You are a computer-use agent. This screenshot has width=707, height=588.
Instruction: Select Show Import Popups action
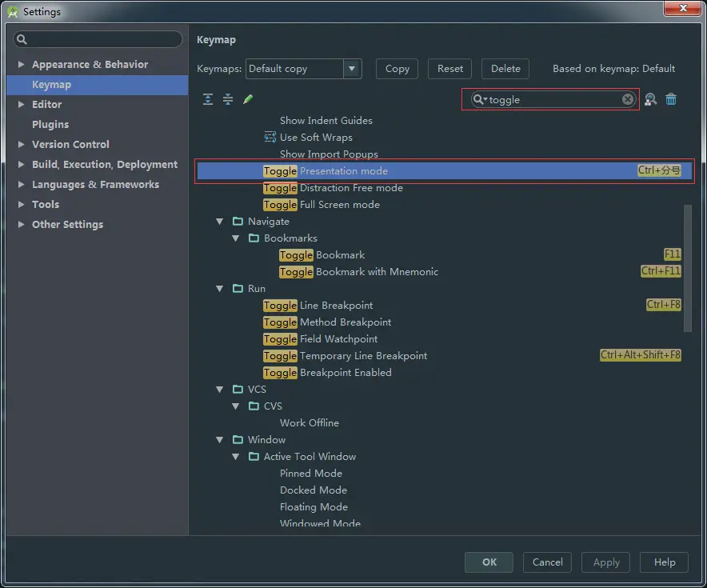point(329,154)
